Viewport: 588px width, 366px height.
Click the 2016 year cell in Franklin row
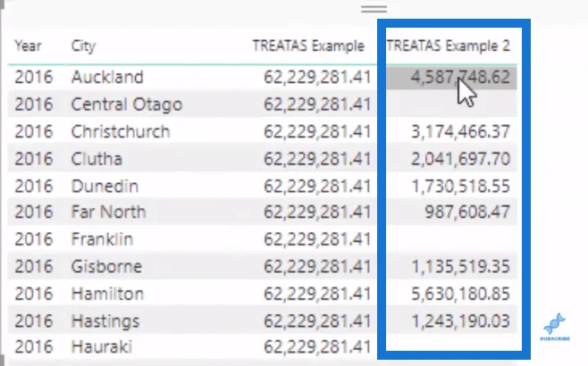point(34,239)
